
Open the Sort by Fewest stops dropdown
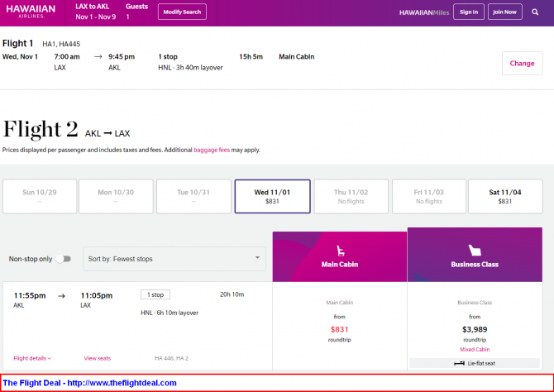pos(174,259)
